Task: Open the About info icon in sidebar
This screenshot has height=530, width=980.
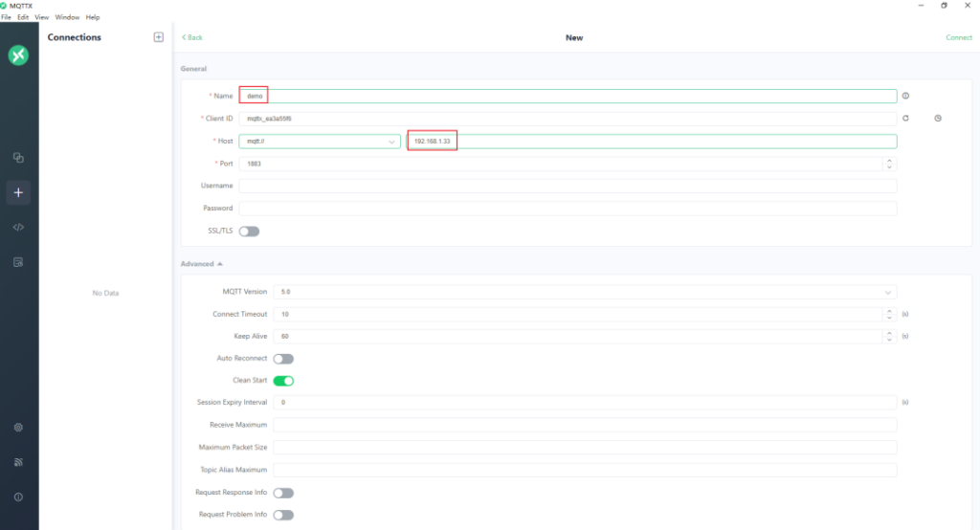Action: click(x=18, y=497)
